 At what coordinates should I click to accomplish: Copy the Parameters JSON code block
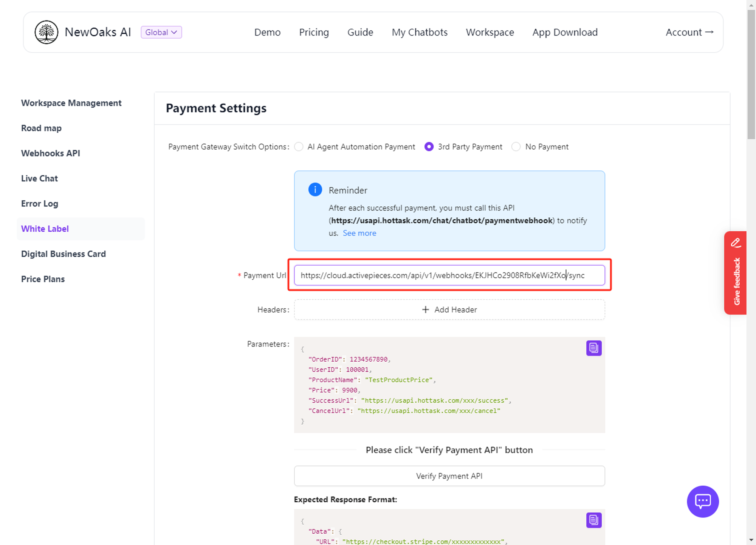tap(593, 348)
